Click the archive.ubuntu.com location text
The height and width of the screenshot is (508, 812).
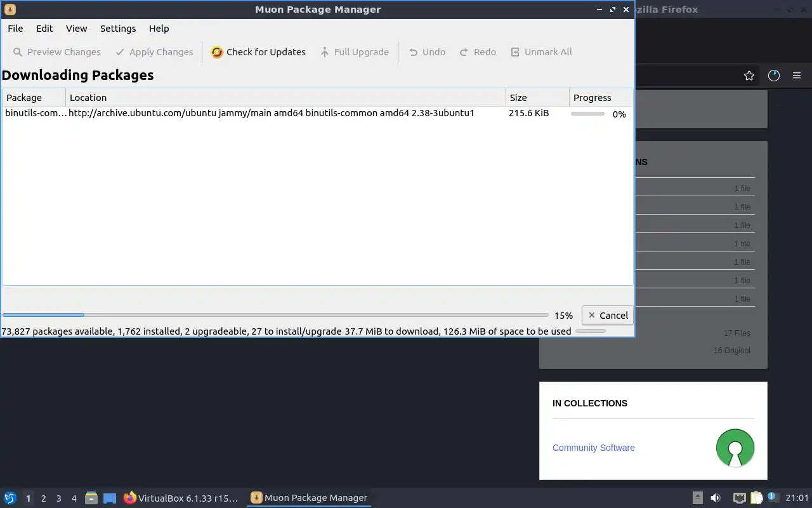click(x=272, y=113)
